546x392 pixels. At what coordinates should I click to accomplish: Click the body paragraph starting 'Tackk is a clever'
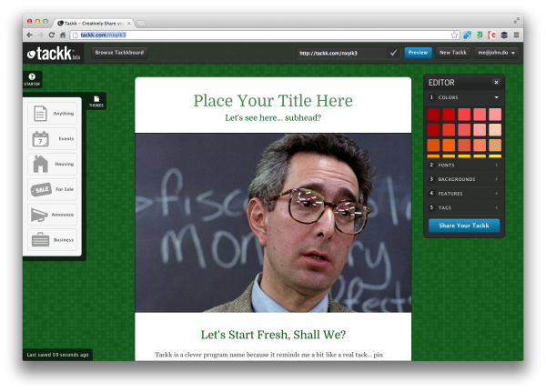[x=268, y=355]
